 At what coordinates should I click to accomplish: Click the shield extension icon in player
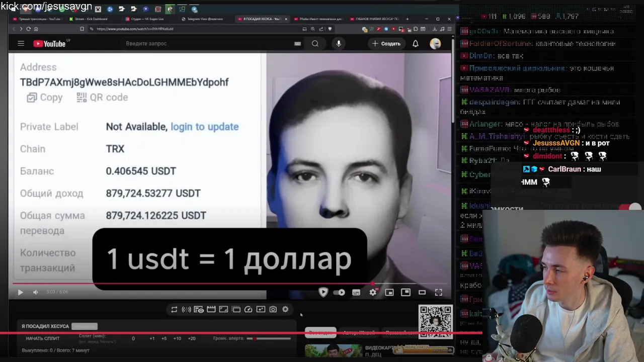coord(323,292)
